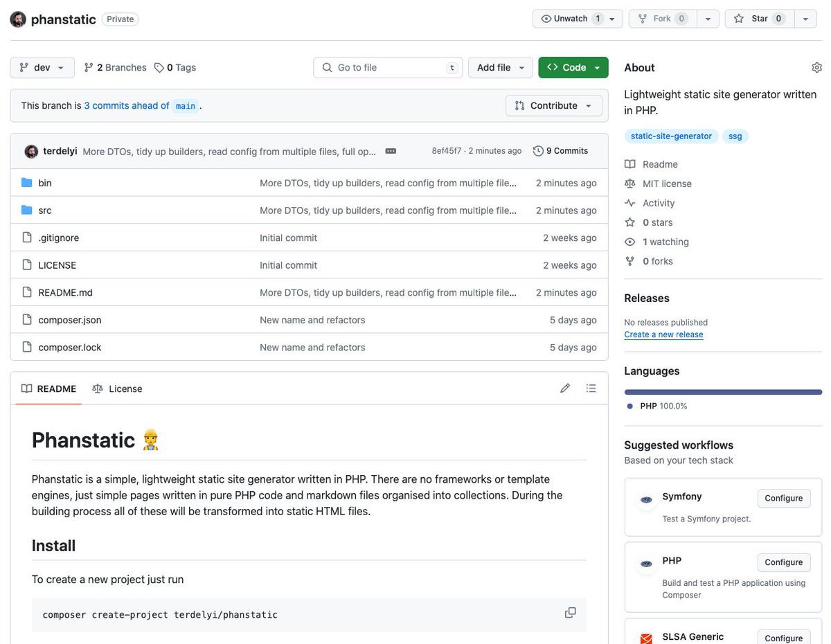Copy the composer create-project command

[x=570, y=613]
